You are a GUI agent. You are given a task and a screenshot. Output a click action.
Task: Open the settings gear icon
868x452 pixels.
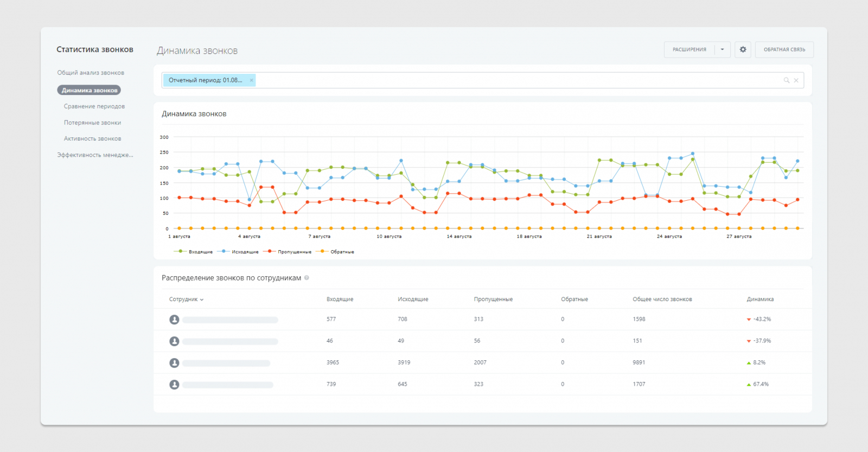click(743, 49)
